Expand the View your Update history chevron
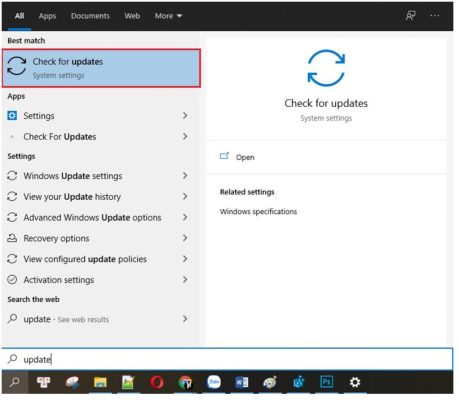Screen dimensions: 459x400 (x=185, y=196)
